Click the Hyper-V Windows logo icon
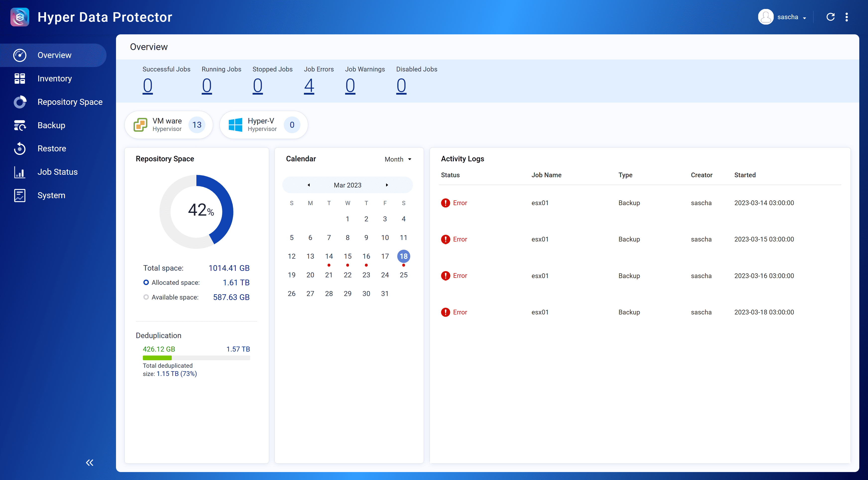Screen dimensions: 868x480 235,125
